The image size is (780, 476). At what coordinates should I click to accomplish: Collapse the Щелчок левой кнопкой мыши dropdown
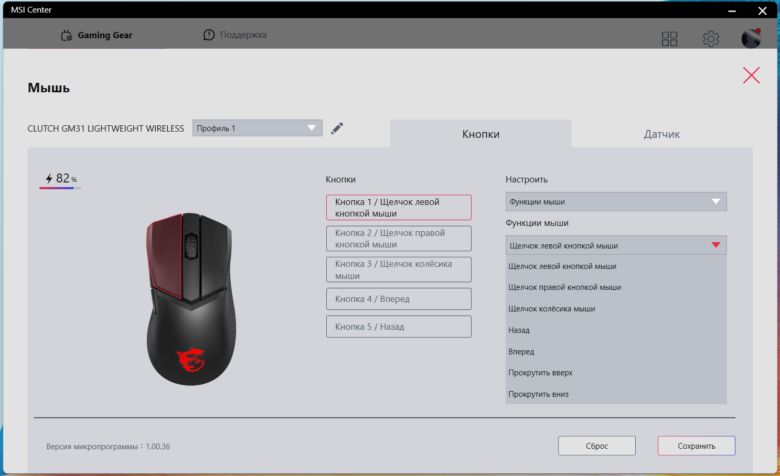[x=616, y=245]
